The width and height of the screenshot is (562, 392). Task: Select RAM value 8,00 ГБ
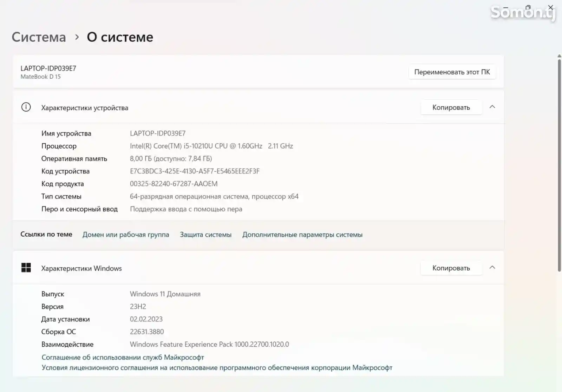click(171, 159)
